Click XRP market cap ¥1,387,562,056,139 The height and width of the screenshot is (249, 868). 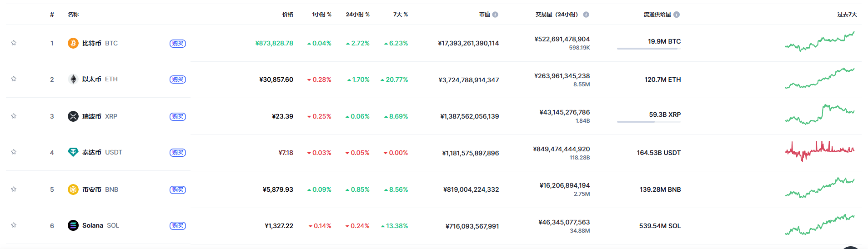(x=470, y=116)
